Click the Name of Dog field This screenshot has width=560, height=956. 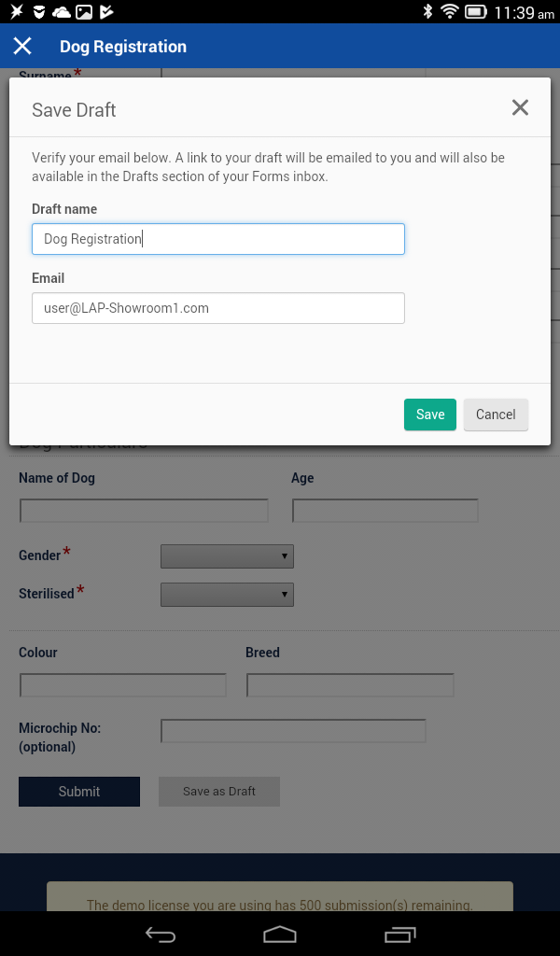pyautogui.click(x=144, y=511)
